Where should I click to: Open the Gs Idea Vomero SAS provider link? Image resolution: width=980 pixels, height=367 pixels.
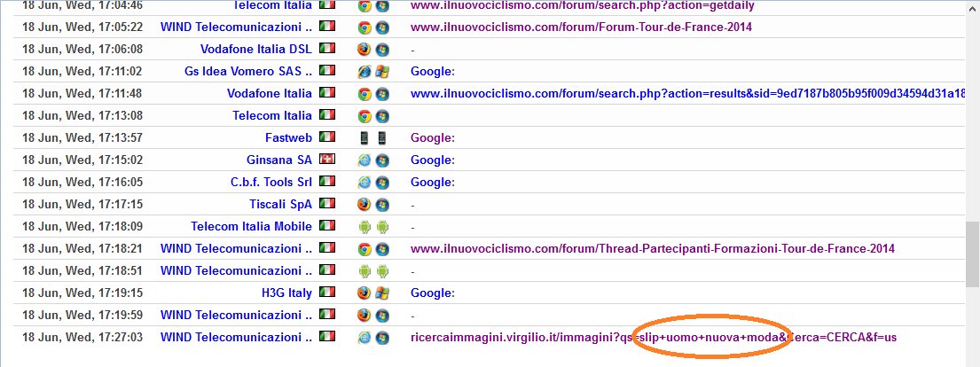click(x=248, y=72)
